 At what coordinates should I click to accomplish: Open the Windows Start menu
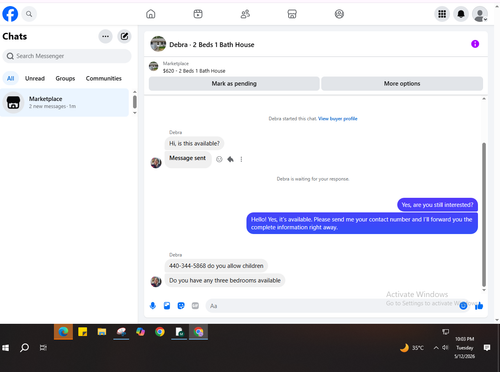click(x=6, y=348)
